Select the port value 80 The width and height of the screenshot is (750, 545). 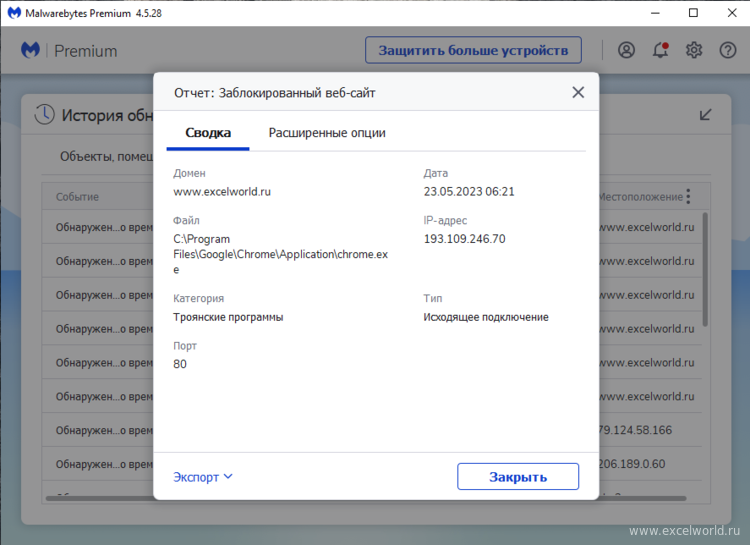coord(180,364)
